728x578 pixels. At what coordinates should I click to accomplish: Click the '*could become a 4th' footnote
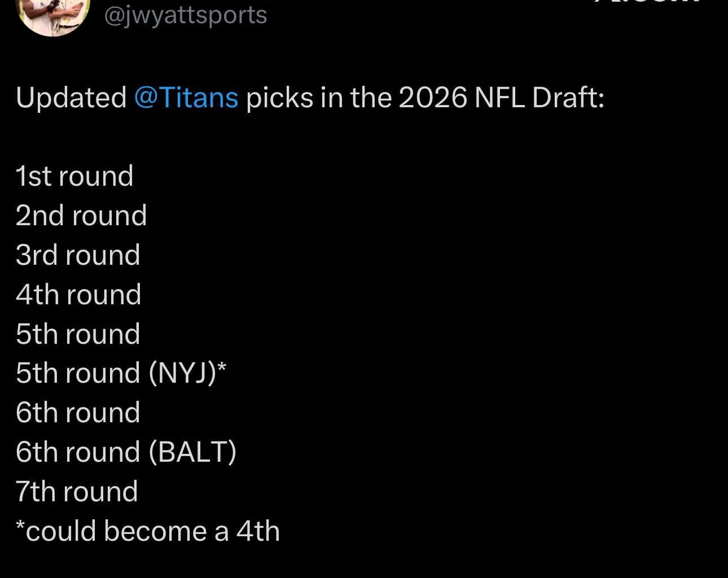pos(148,530)
